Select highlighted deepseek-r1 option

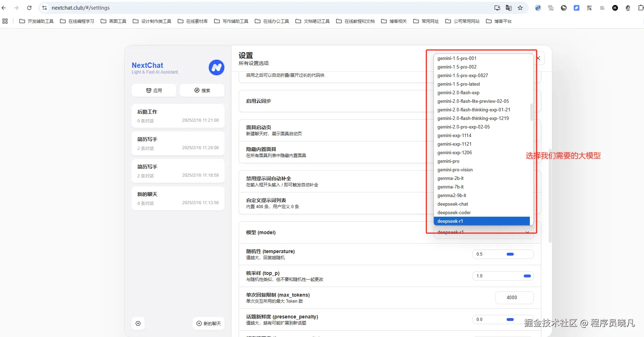click(x=482, y=221)
